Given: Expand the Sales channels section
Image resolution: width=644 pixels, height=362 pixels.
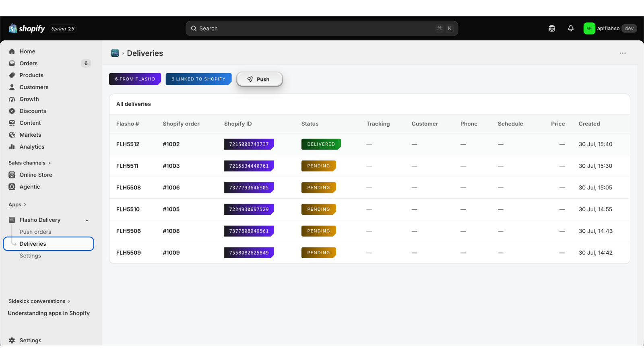Looking at the screenshot, I should [x=30, y=163].
